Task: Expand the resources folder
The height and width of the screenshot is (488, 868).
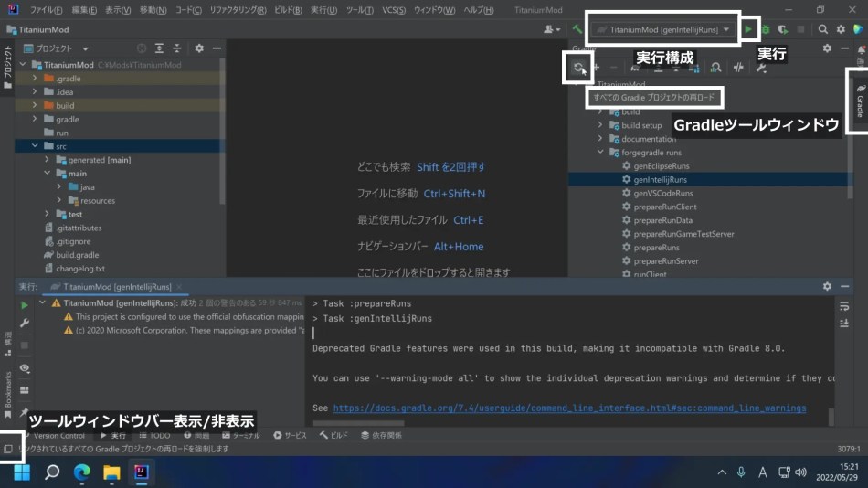Action: click(x=59, y=200)
